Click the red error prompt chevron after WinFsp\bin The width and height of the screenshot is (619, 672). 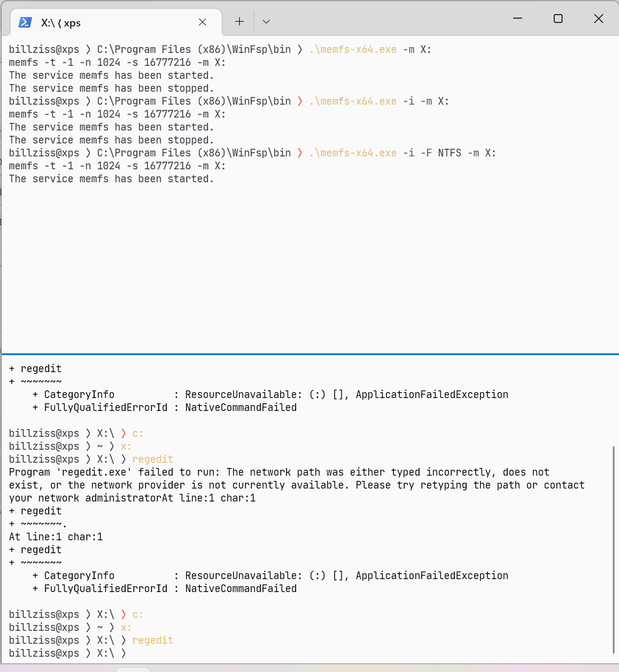299,101
